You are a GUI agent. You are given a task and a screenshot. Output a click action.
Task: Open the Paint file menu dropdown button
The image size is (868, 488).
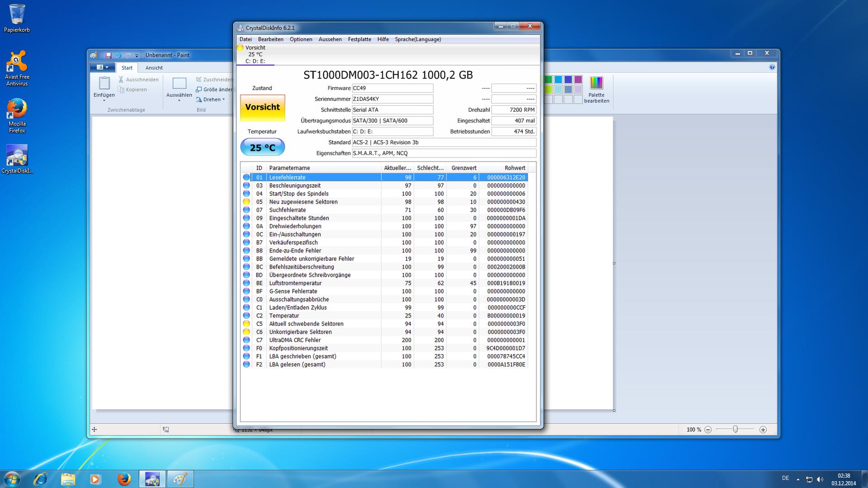103,67
